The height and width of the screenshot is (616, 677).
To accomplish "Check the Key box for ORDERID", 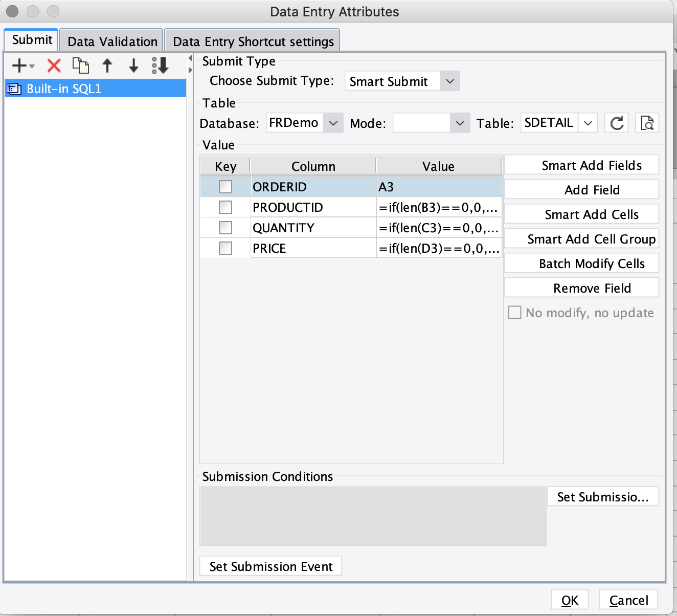I will tap(225, 186).
